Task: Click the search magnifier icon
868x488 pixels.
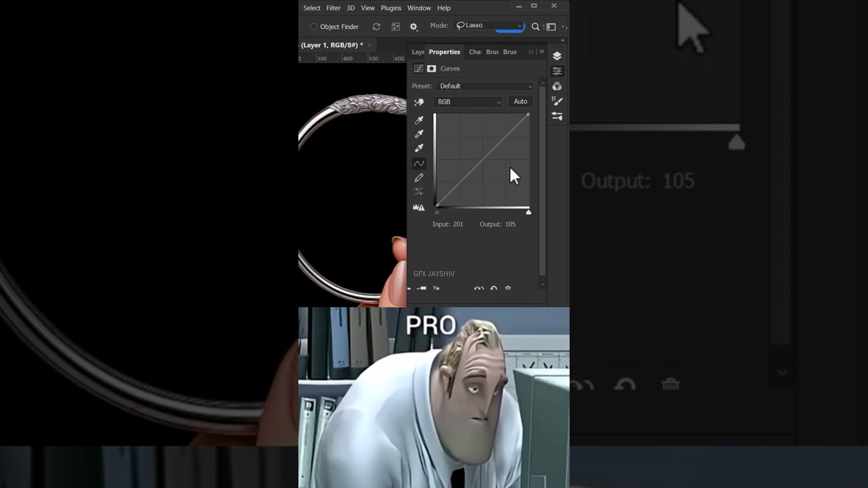Action: [535, 26]
